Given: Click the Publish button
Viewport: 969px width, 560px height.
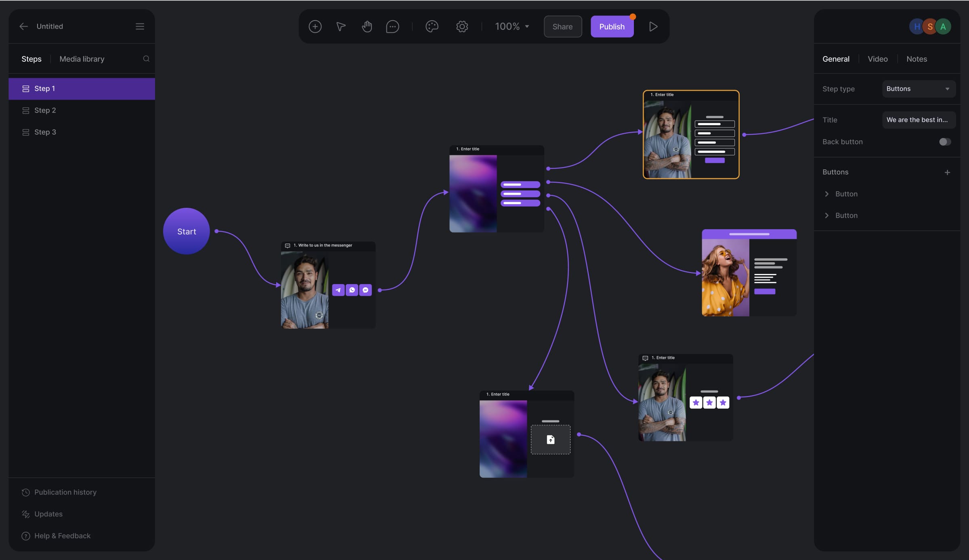Looking at the screenshot, I should pyautogui.click(x=612, y=27).
